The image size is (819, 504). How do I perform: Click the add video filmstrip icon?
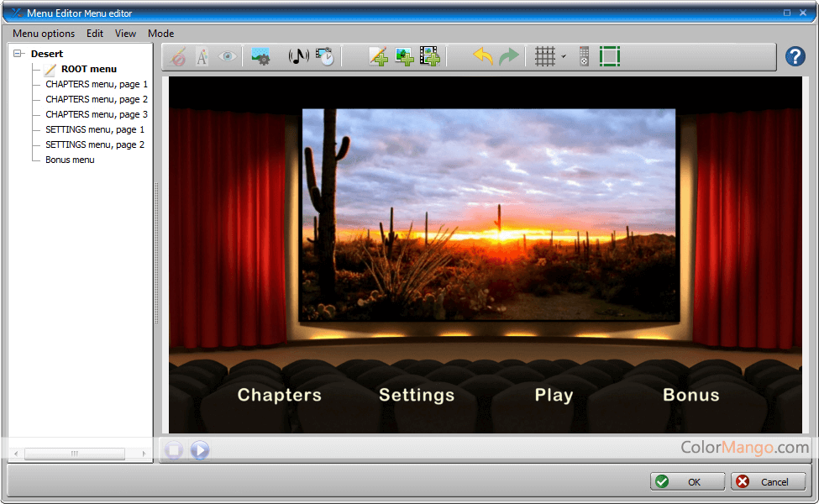coord(430,56)
